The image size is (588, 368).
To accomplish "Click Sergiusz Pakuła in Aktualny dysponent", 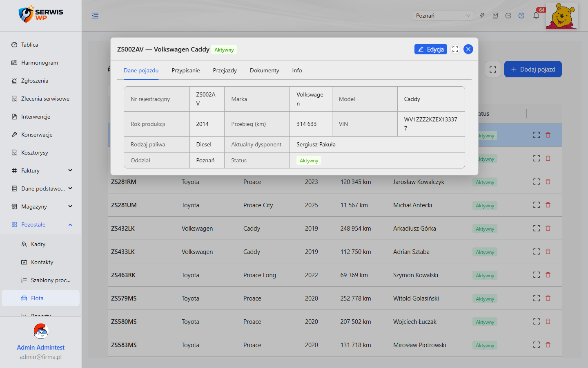I will tap(316, 144).
